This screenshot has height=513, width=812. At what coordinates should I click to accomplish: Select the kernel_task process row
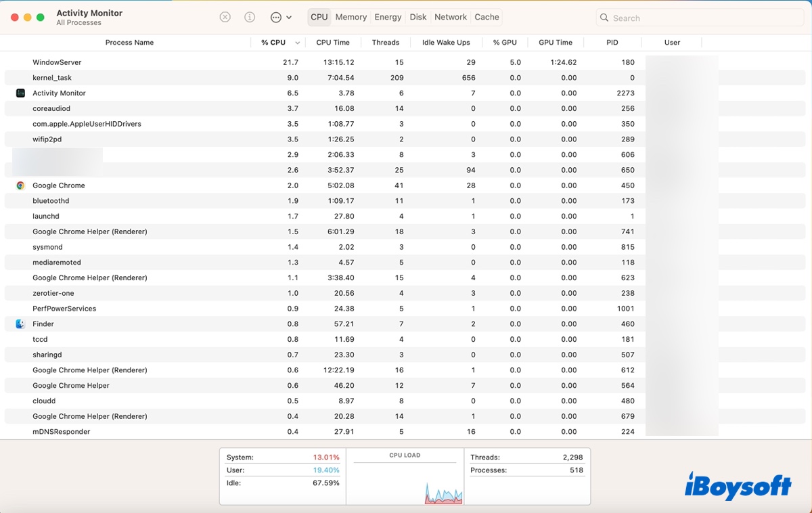coord(52,78)
